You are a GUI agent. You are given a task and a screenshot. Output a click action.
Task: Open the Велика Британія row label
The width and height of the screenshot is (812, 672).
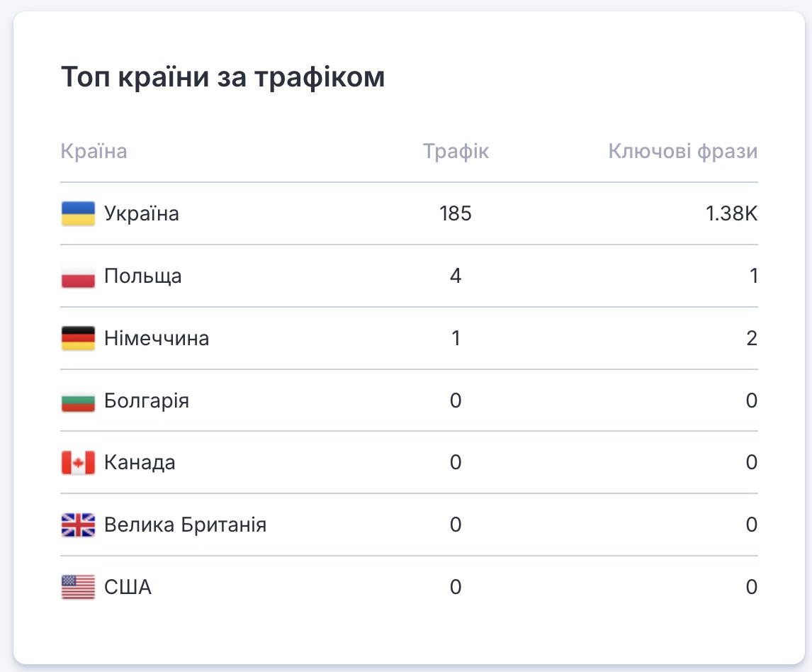(x=185, y=525)
